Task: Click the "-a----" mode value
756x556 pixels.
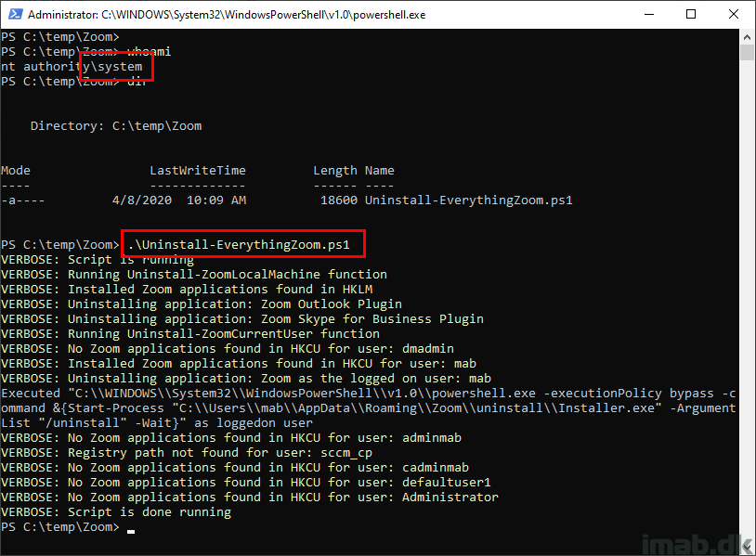Action: pos(22,200)
